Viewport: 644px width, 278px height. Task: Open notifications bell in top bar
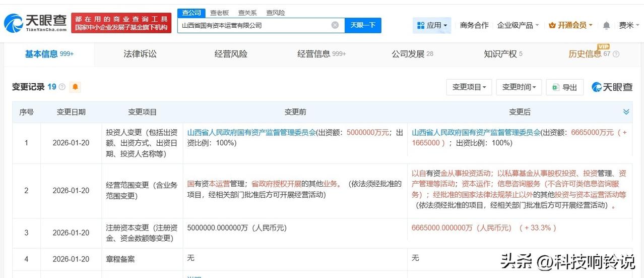[606, 25]
